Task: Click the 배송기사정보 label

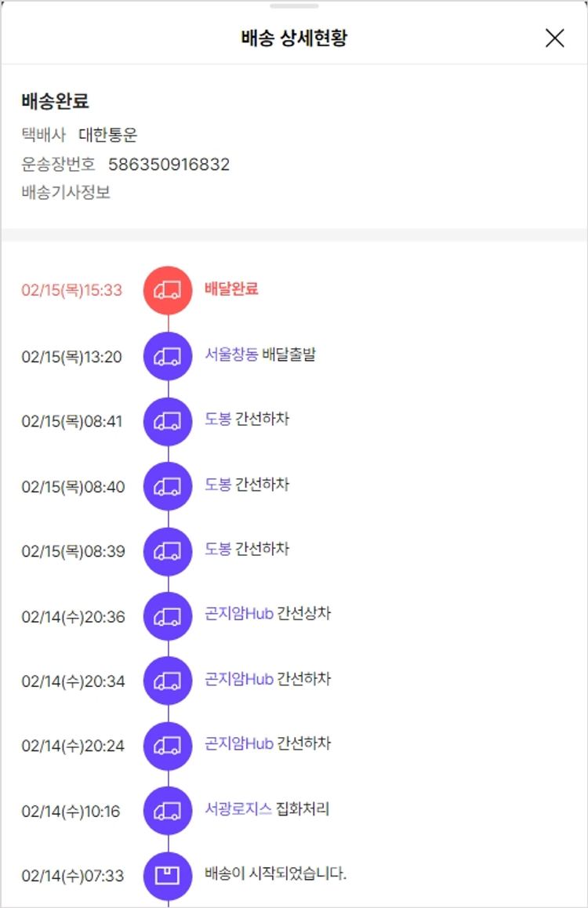Action: (x=66, y=193)
